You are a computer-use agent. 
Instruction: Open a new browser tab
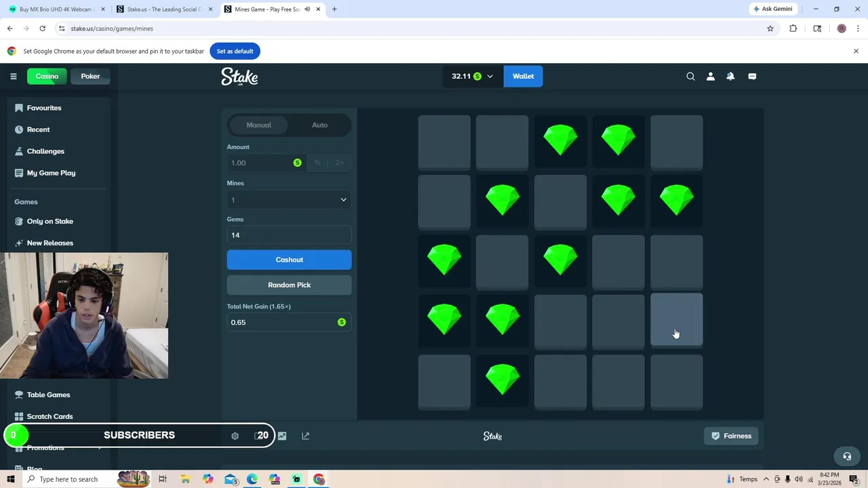tap(334, 9)
